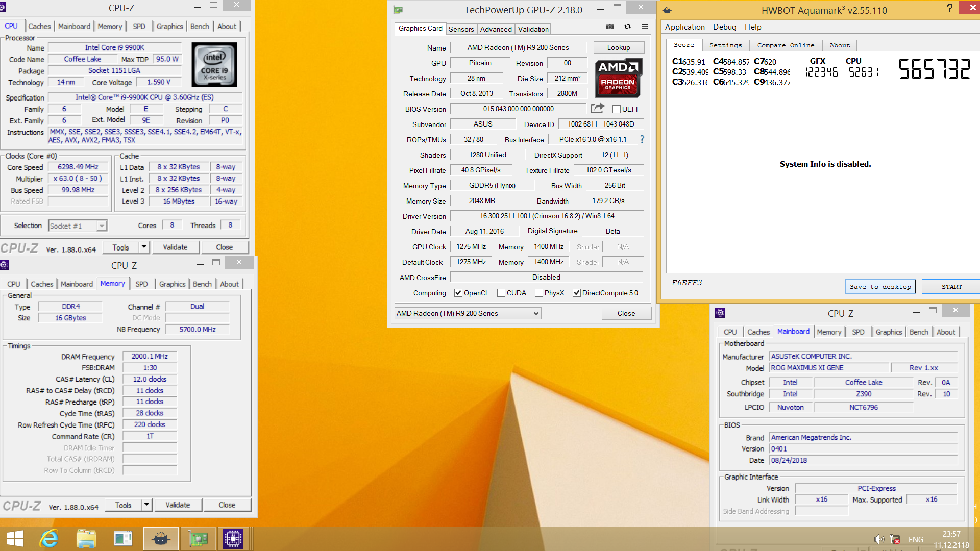Refresh GPU-Z data with the refresh icon

pos(627,27)
